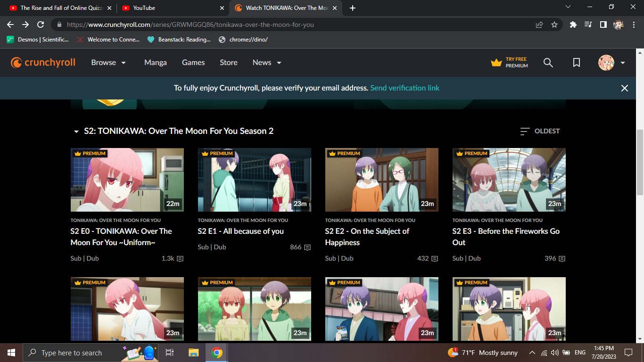Image resolution: width=644 pixels, height=362 pixels.
Task: Open S2 E3 episode thumbnail
Action: [x=509, y=180]
